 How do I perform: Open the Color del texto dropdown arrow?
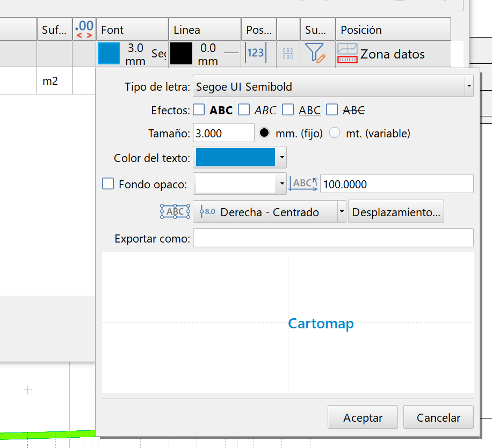coord(282,158)
